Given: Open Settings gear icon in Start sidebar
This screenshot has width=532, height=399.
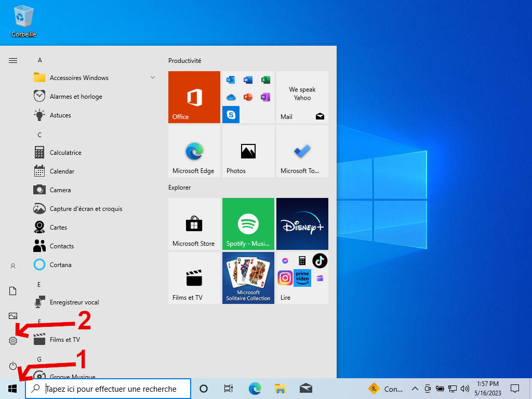Looking at the screenshot, I should pos(13,341).
